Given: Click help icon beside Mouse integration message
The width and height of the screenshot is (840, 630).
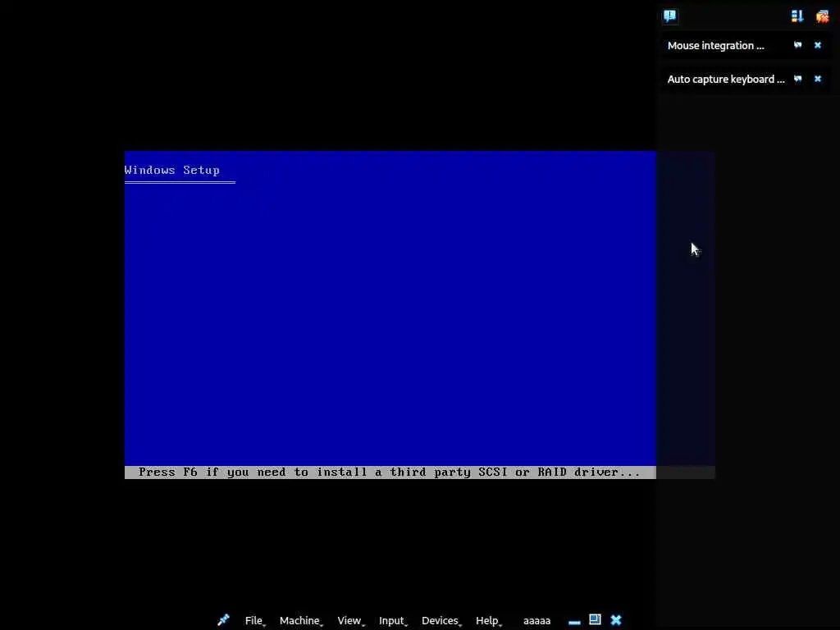Looking at the screenshot, I should tap(797, 46).
